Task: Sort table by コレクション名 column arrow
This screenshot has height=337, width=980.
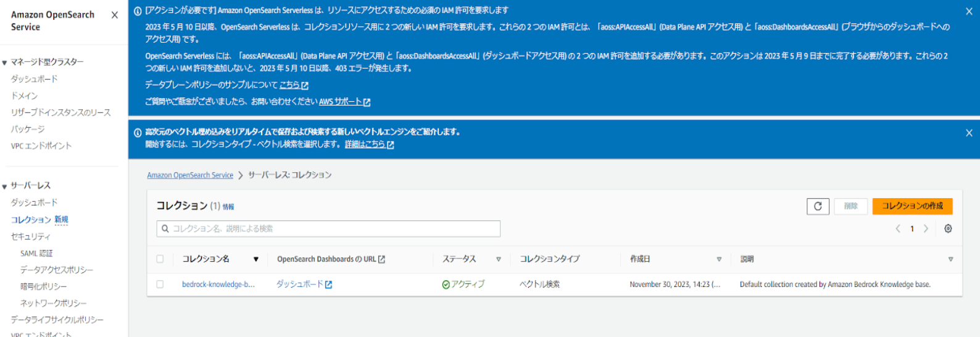Action: (255, 259)
